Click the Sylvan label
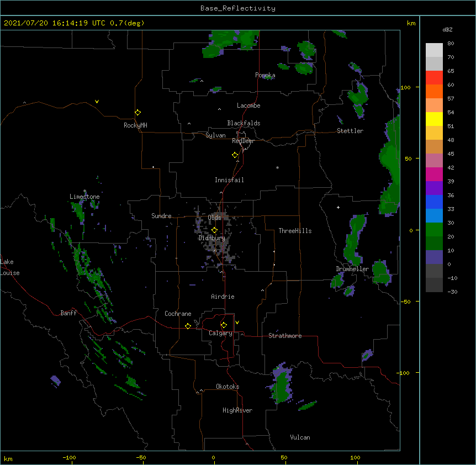Viewport: 476px width, 465px height. 215,135
